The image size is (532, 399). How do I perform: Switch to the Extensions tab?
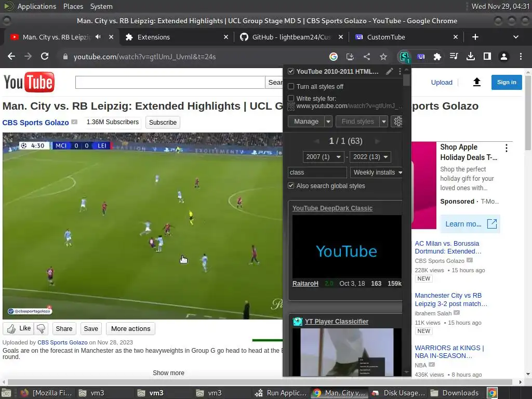(177, 37)
